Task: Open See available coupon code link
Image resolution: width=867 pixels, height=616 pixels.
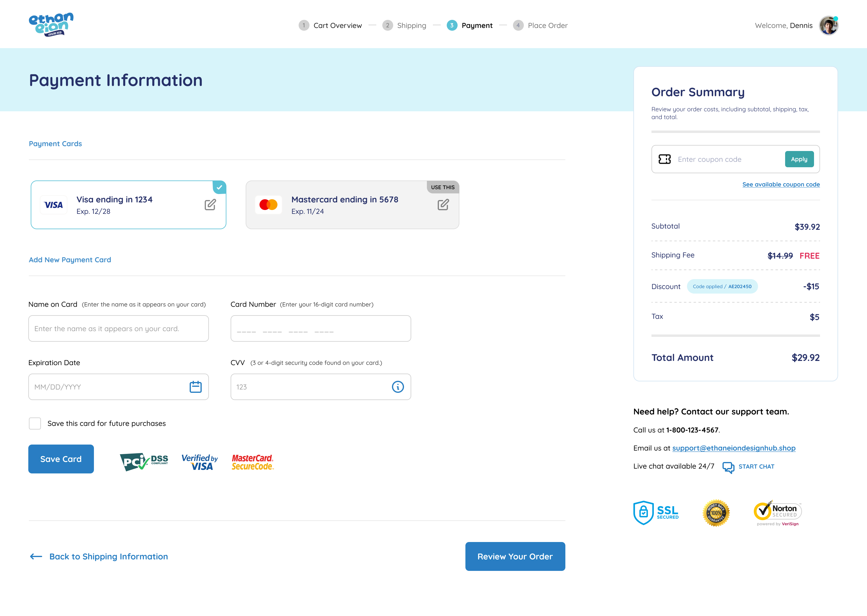Action: click(781, 184)
